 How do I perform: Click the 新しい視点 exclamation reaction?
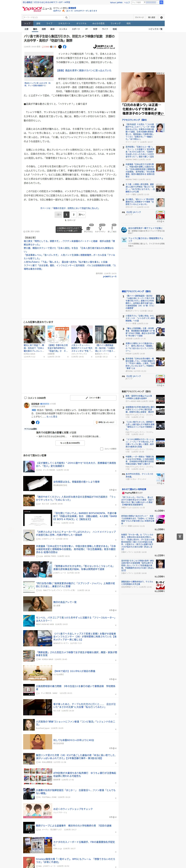[112, 229]
